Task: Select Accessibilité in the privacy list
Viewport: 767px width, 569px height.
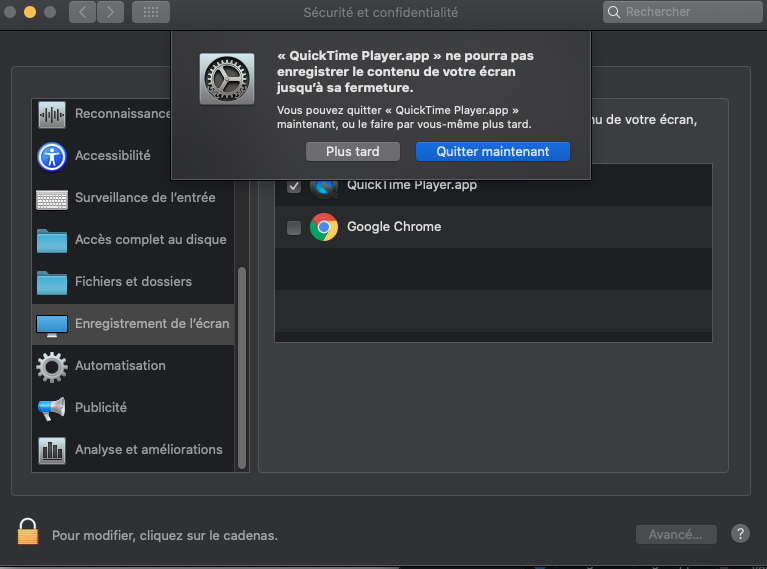Action: (133, 157)
